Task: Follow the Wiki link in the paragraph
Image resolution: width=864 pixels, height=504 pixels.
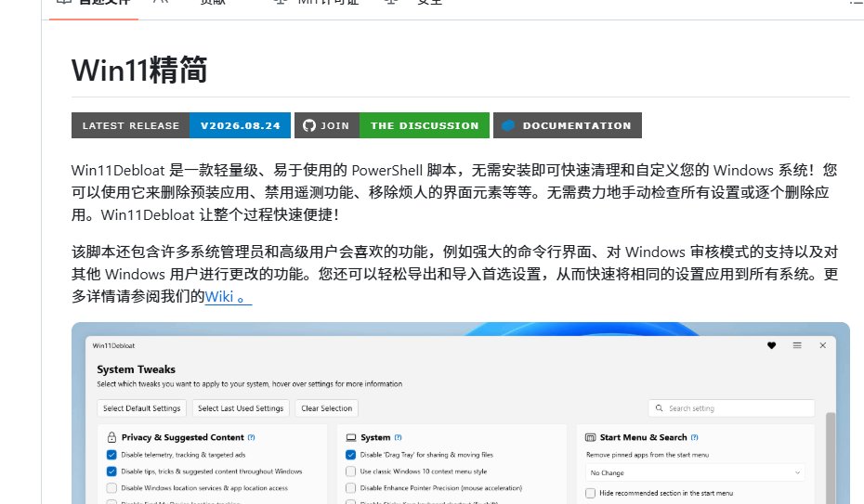Action: (229, 297)
